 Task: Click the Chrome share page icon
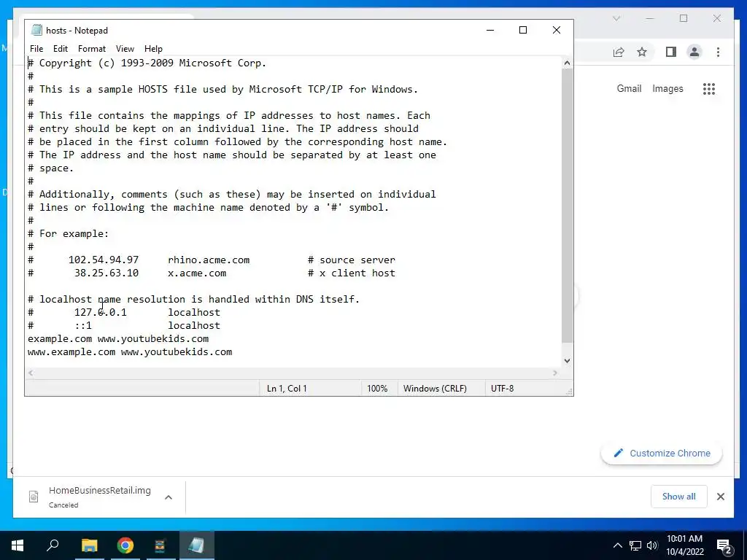tap(619, 52)
